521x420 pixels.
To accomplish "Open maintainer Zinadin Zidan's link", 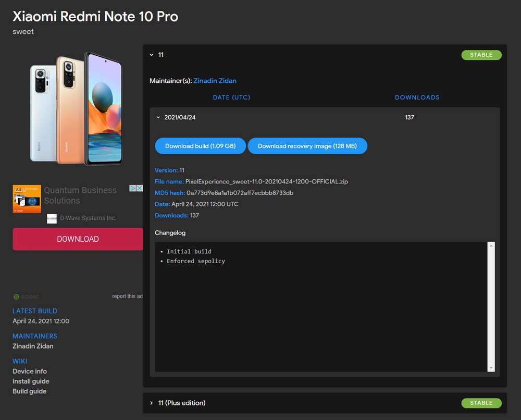I will [215, 81].
